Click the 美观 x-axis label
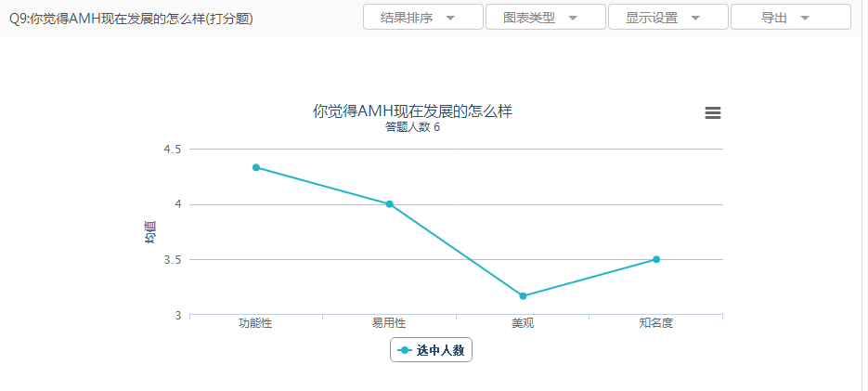The height and width of the screenshot is (391, 868). pos(523,323)
